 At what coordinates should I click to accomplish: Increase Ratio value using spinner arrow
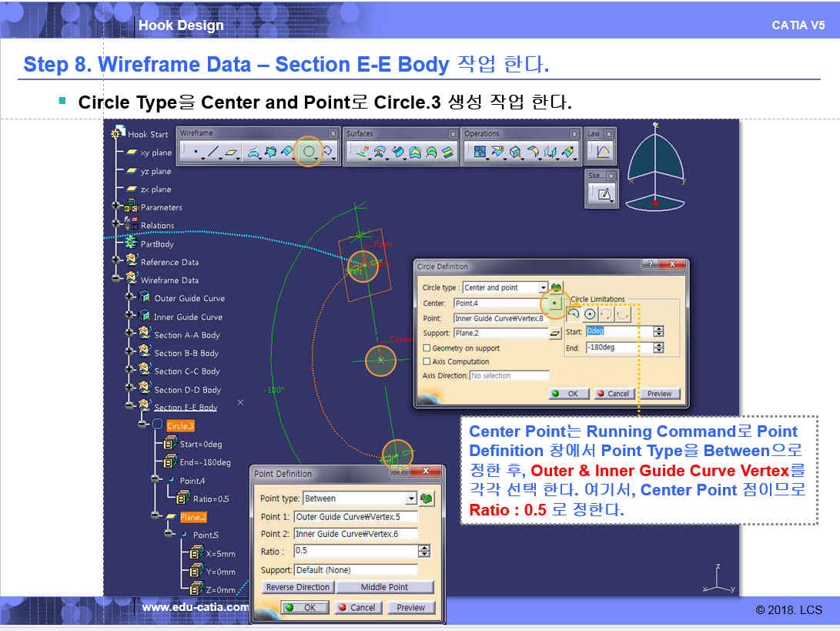click(423, 548)
